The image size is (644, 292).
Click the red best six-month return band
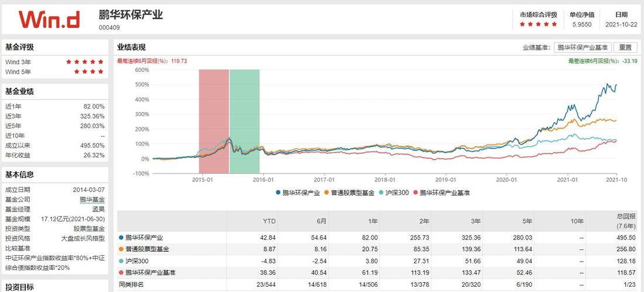pyautogui.click(x=213, y=121)
